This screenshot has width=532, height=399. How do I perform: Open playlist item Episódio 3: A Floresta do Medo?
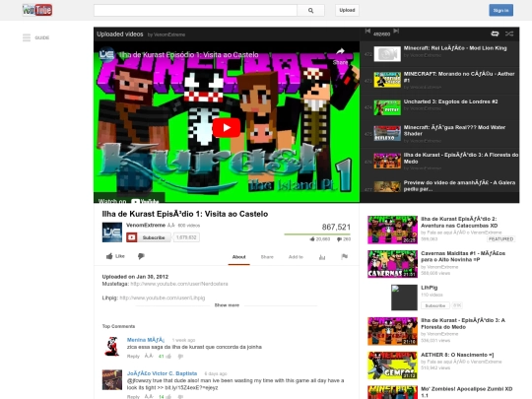[439, 162]
